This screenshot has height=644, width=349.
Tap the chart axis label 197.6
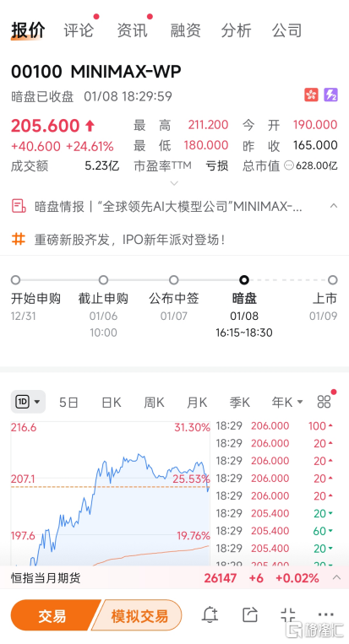click(x=23, y=536)
